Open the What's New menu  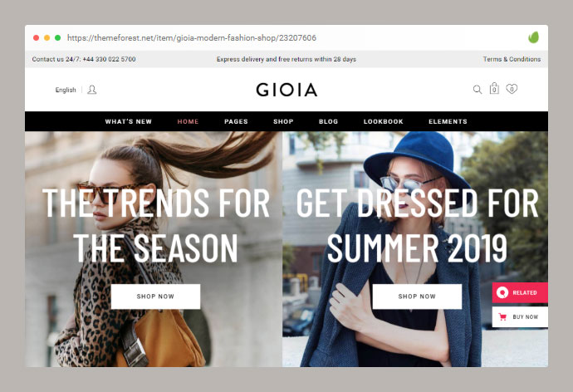coord(128,121)
